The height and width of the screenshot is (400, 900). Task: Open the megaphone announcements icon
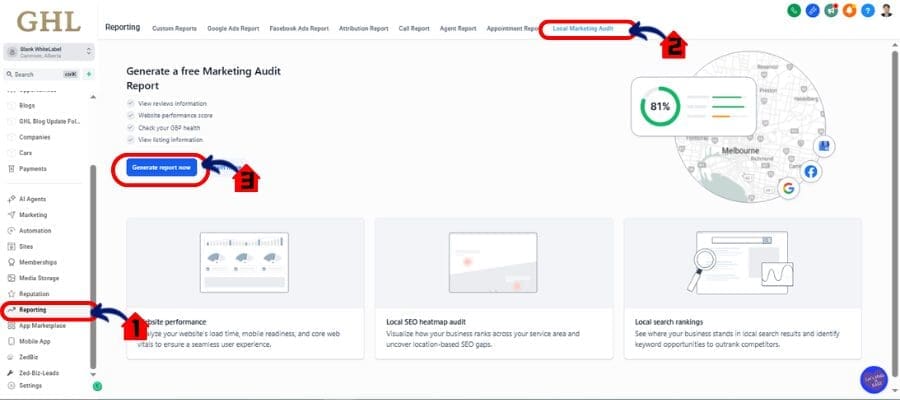click(831, 10)
